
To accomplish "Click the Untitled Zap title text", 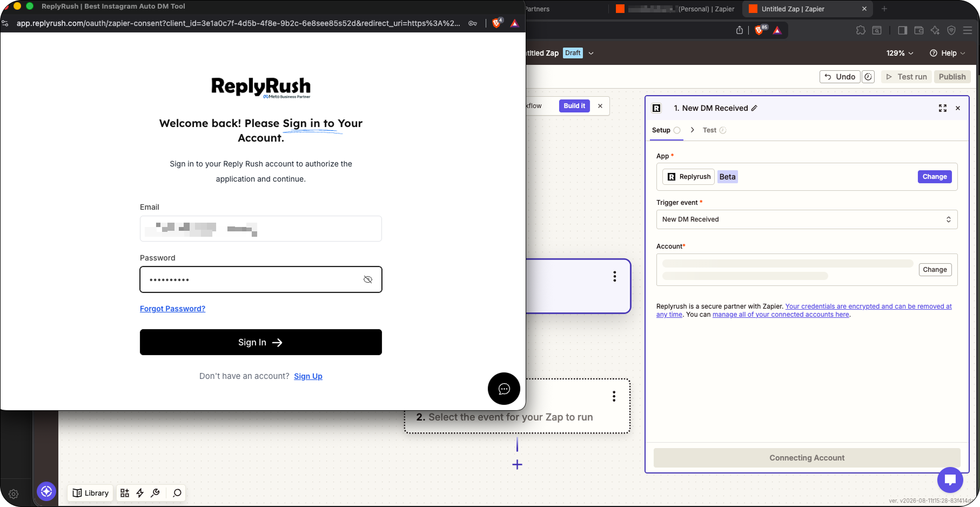I will (x=542, y=53).
